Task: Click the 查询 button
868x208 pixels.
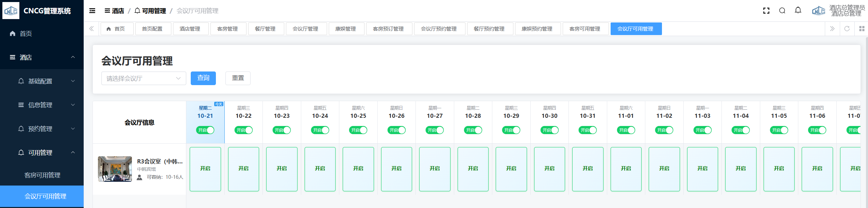Action: pos(203,78)
